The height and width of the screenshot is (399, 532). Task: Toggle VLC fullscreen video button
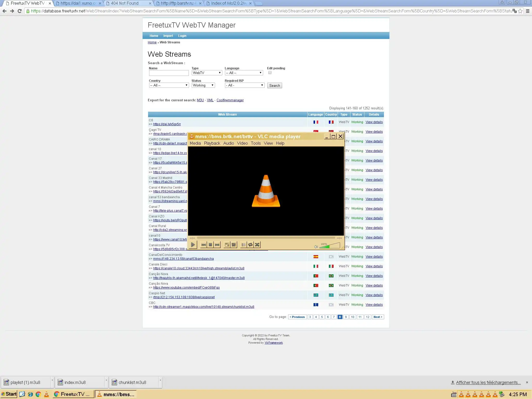(227, 245)
